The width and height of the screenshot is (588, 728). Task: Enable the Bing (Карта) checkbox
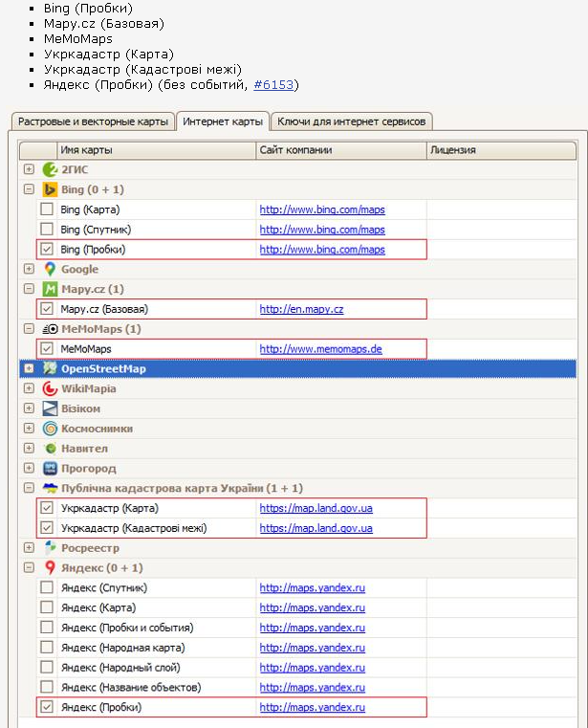click(47, 210)
